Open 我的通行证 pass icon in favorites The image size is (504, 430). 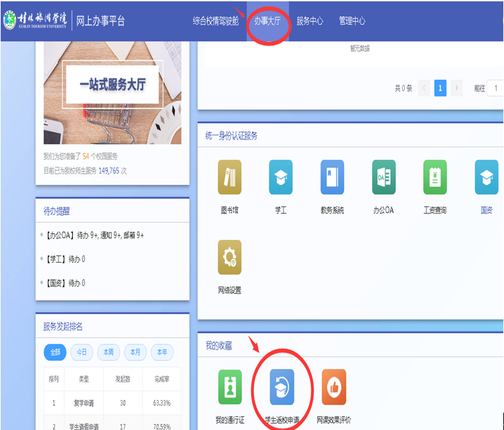[230, 387]
